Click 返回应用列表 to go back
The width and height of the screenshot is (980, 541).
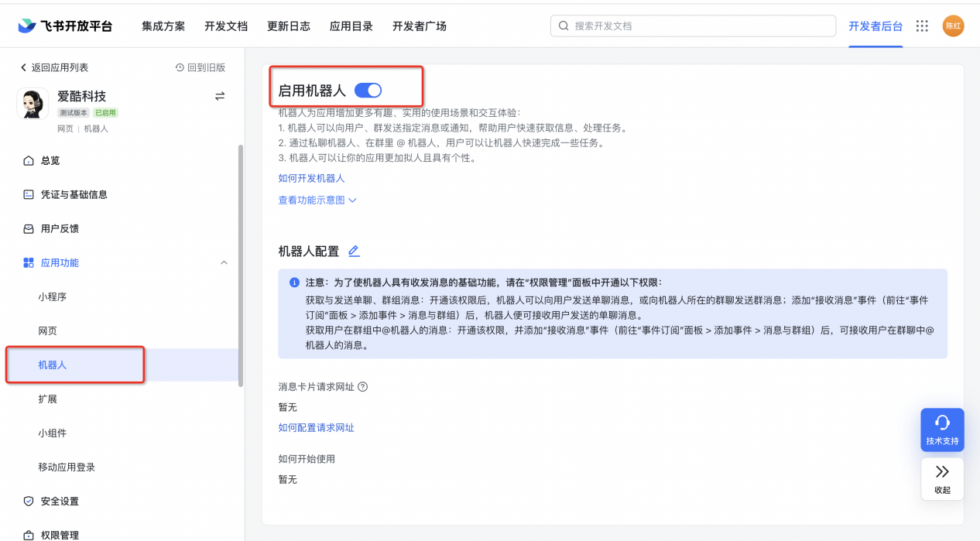48,67
